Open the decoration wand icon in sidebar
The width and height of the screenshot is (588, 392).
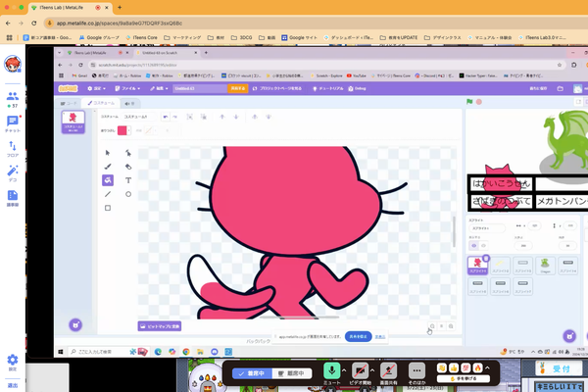[13, 173]
